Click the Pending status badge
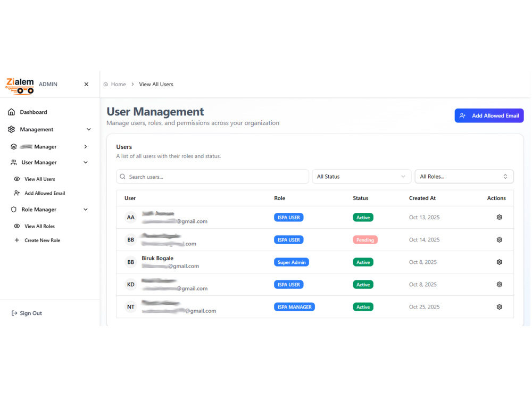 [x=365, y=240]
